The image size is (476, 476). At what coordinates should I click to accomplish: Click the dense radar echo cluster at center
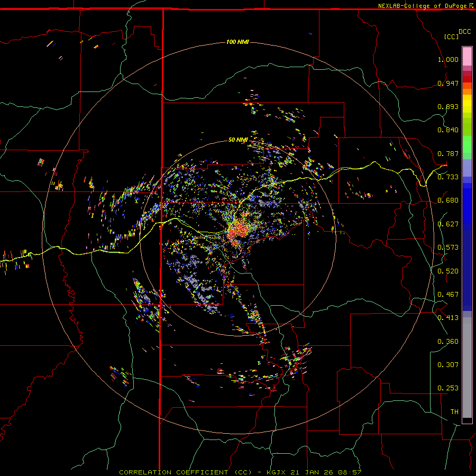[x=240, y=230]
